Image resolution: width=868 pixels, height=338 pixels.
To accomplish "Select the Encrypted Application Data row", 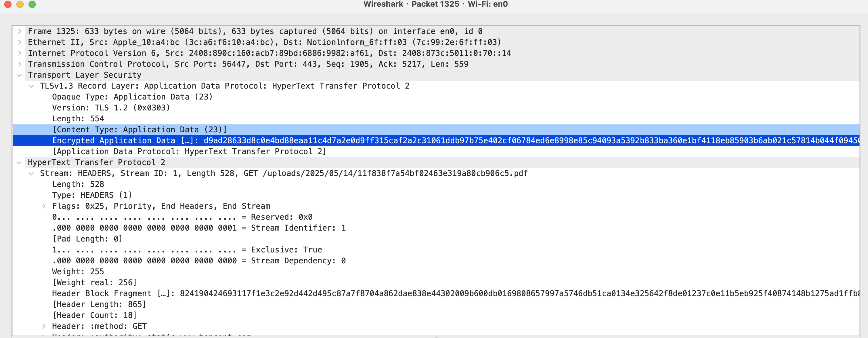I will tap(436, 140).
